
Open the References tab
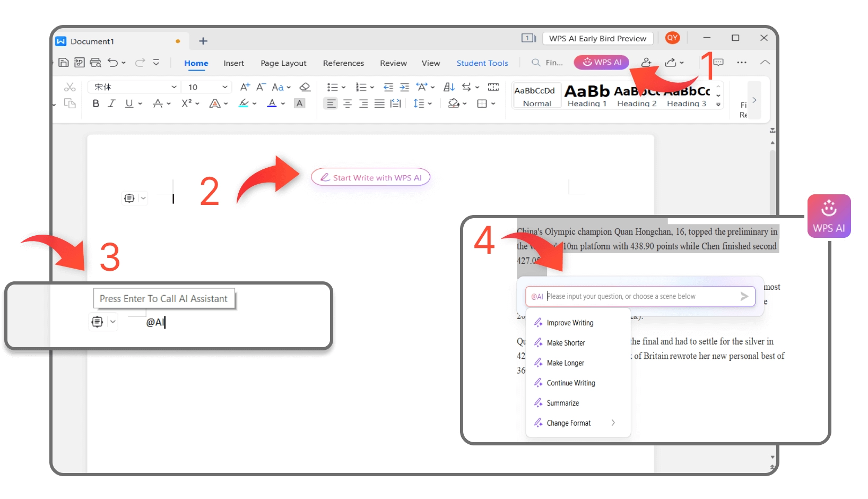[x=343, y=63]
